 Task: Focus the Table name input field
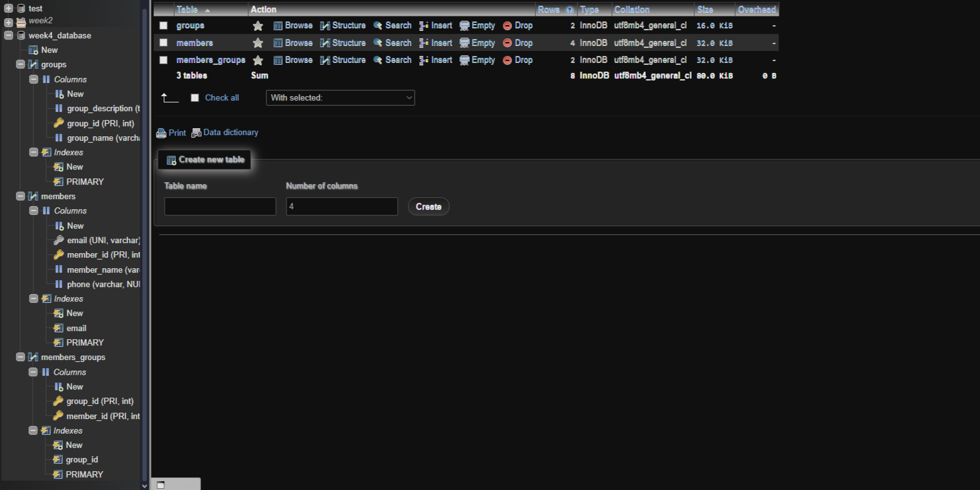(x=220, y=207)
